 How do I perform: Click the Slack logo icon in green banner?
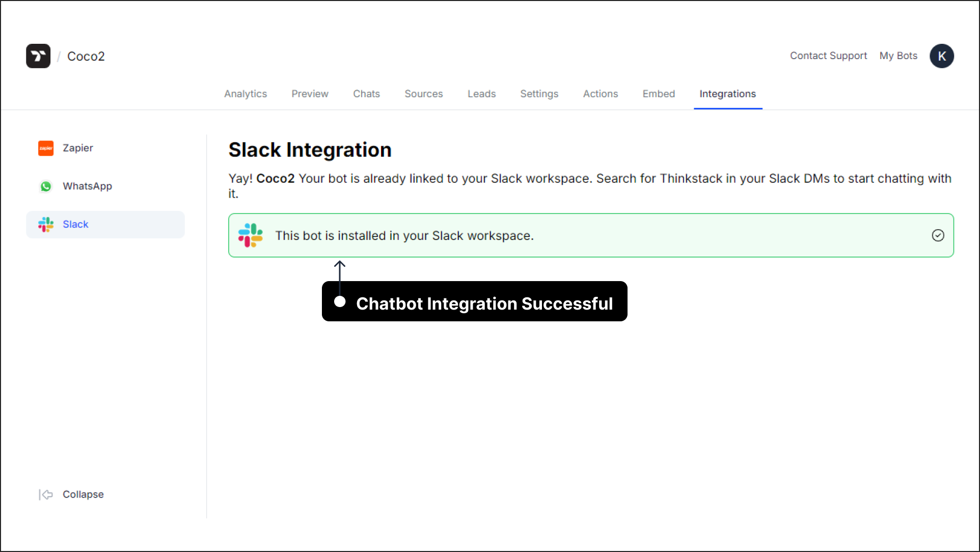[251, 235]
